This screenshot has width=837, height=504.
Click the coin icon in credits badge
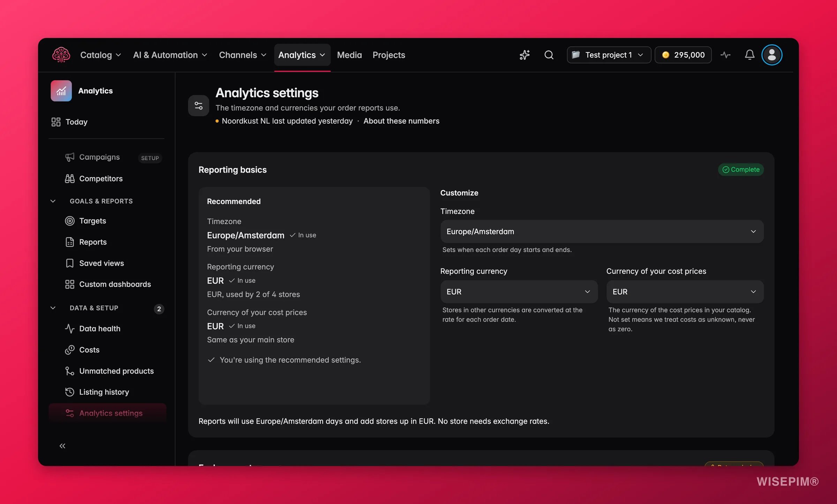[665, 55]
